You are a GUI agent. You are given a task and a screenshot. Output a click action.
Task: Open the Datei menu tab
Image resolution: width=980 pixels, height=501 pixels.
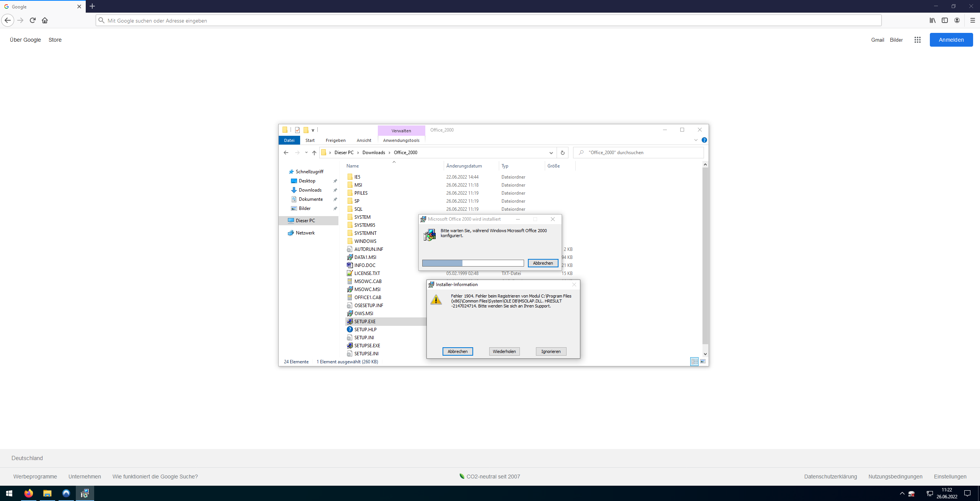(x=289, y=140)
